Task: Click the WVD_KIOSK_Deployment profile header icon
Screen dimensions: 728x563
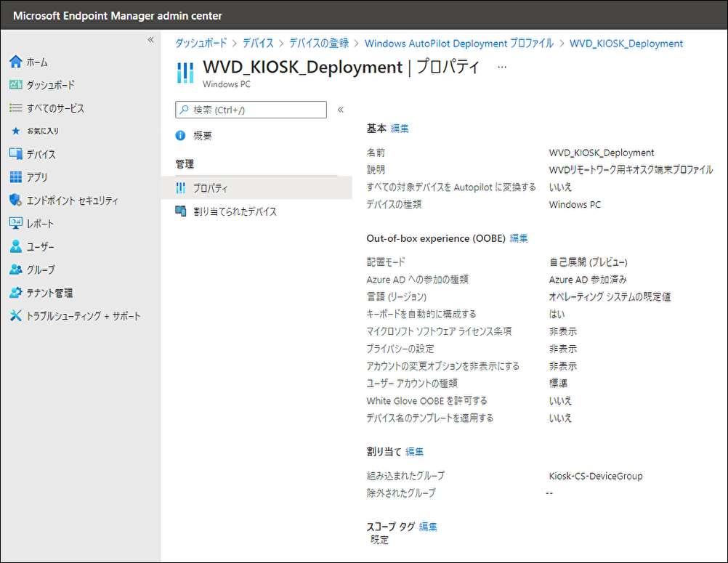Action: 185,73
